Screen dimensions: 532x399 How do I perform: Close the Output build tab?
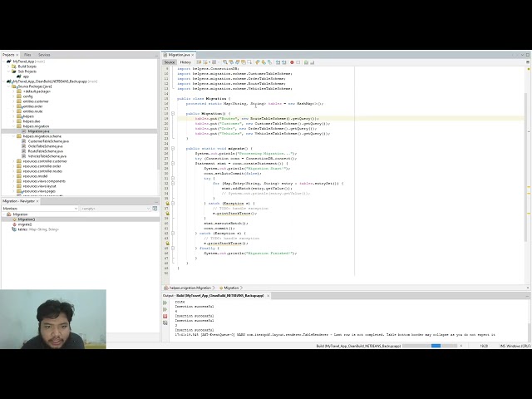(x=268, y=296)
